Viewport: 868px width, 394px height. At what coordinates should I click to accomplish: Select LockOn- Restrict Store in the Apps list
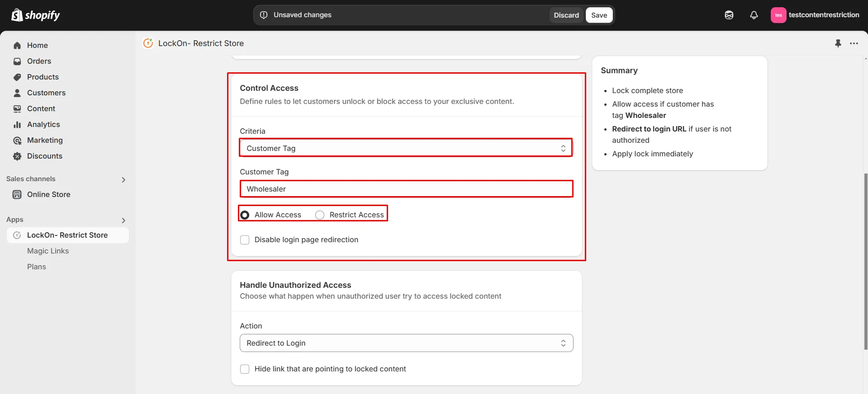67,235
